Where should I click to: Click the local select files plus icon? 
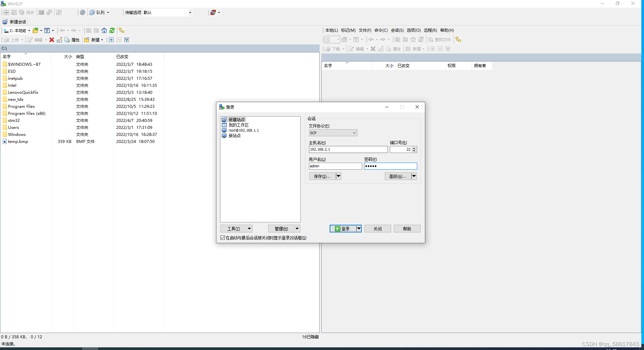pyautogui.click(x=111, y=40)
